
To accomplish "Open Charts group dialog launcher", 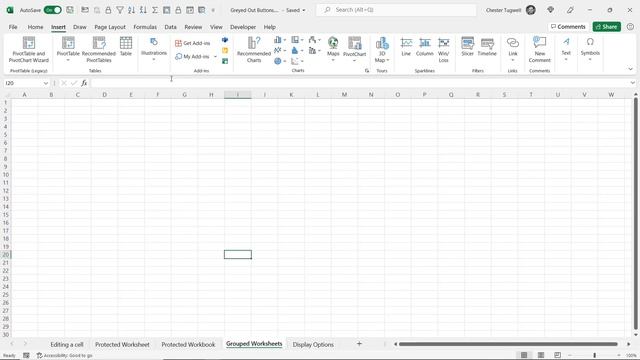I will [367, 71].
